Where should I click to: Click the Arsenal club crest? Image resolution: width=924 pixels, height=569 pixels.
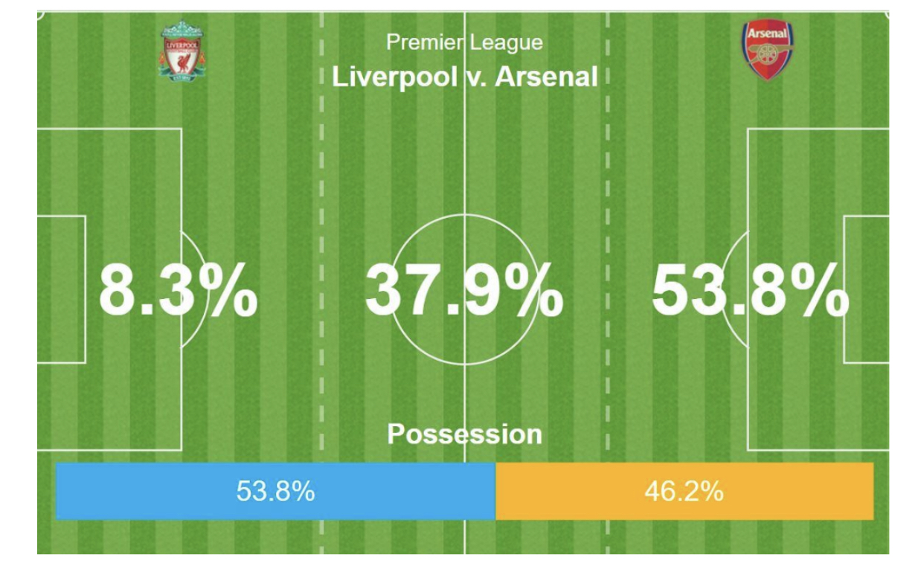pyautogui.click(x=767, y=51)
